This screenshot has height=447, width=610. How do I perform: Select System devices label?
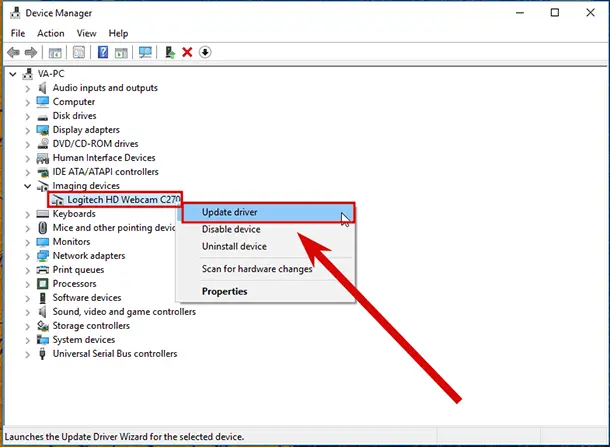[84, 340]
